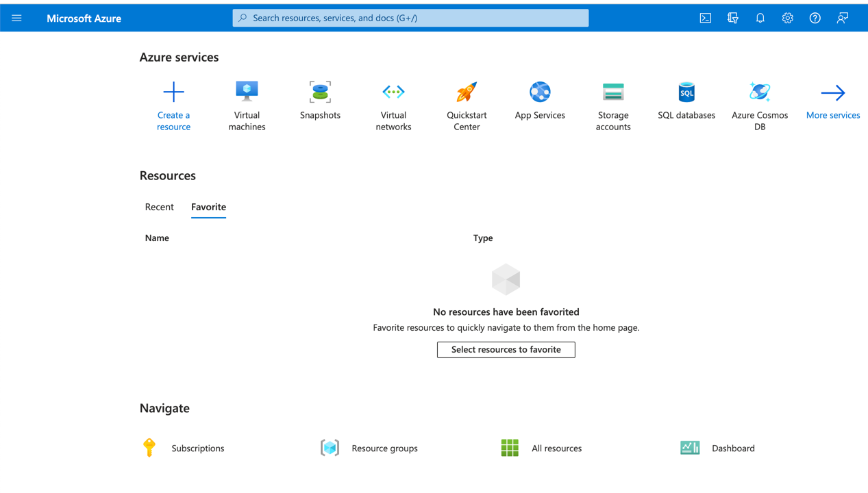Click Select resources to favorite button
Screen dimensions: 868x493
tap(506, 349)
